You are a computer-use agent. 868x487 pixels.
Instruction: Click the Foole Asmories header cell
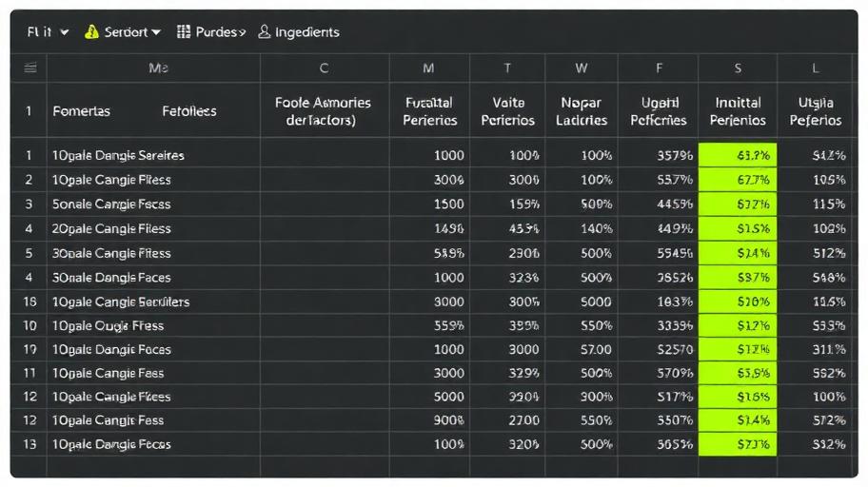pos(325,110)
